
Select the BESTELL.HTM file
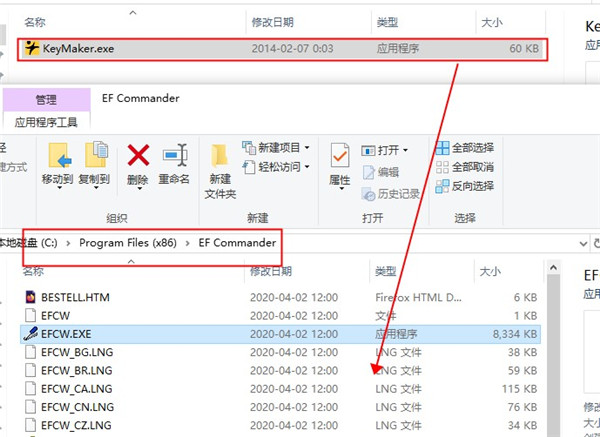pyautogui.click(x=280, y=297)
